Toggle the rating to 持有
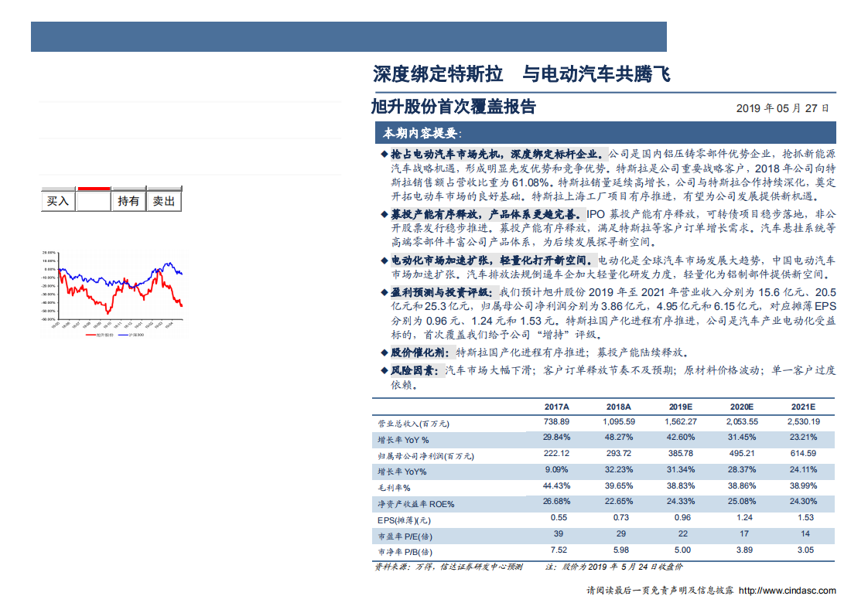The height and width of the screenshot is (613, 868). 128,200
